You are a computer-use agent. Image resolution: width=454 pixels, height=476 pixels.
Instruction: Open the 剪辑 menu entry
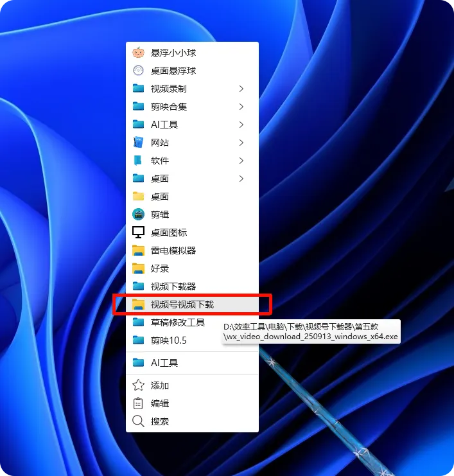(x=193, y=215)
